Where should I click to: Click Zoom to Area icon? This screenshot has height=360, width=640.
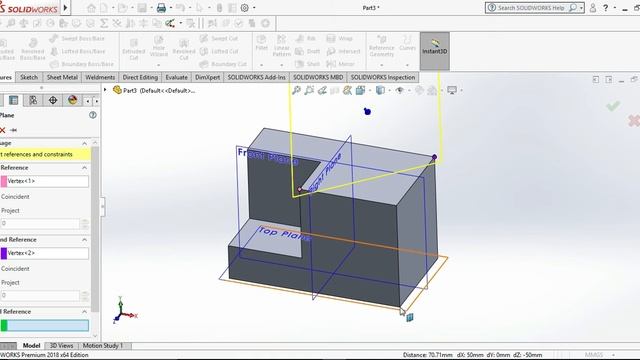click(309, 90)
